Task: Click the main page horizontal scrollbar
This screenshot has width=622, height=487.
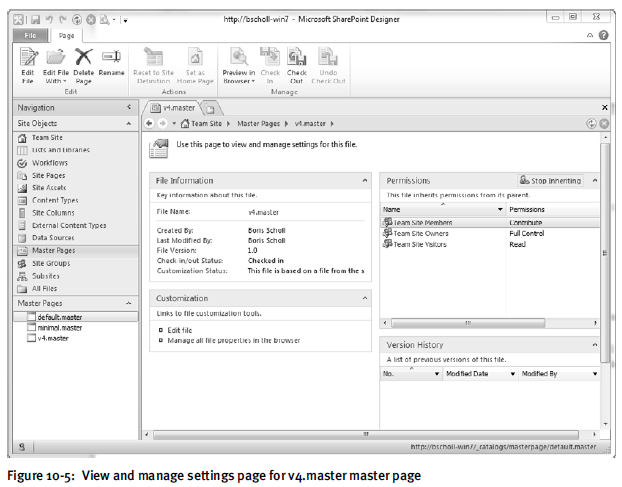Action: 366,434
